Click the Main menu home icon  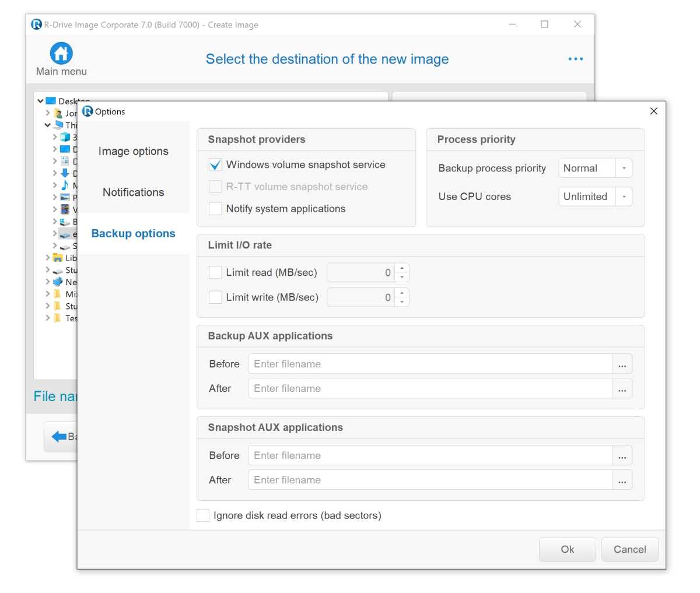[61, 53]
